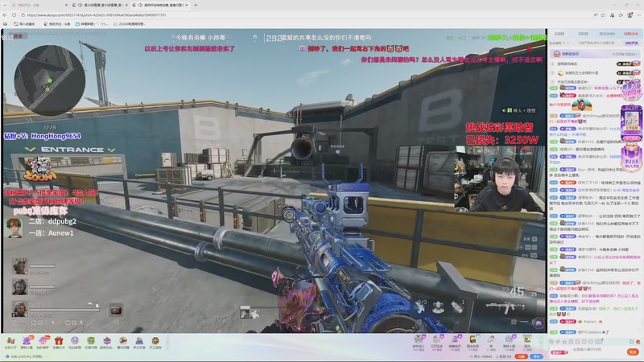
Task: Click the browser refresh button
Action: point(14,14)
